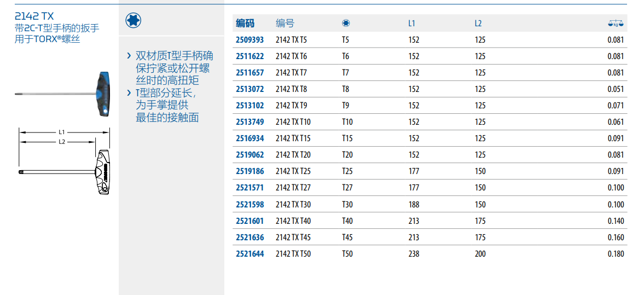The image size is (644, 295).
Task: Click the L1 column header in table
Action: (x=411, y=24)
